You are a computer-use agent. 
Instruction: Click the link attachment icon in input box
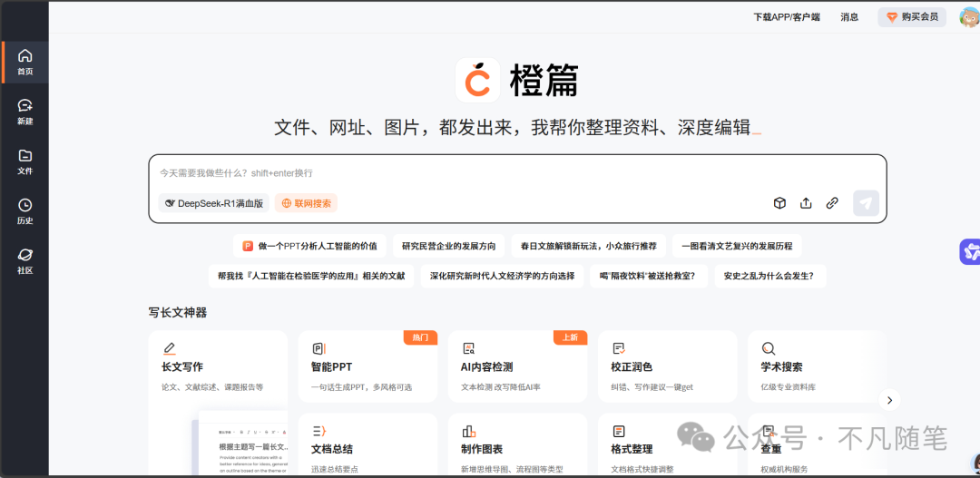point(832,203)
